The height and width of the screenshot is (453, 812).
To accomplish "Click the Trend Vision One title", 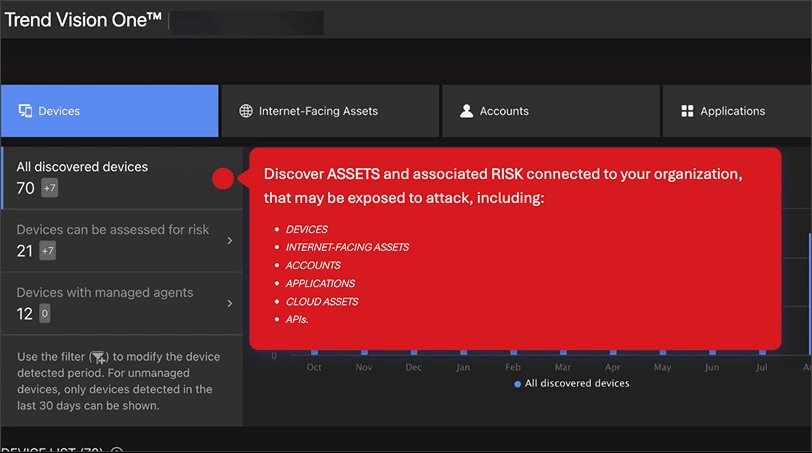I will click(83, 20).
